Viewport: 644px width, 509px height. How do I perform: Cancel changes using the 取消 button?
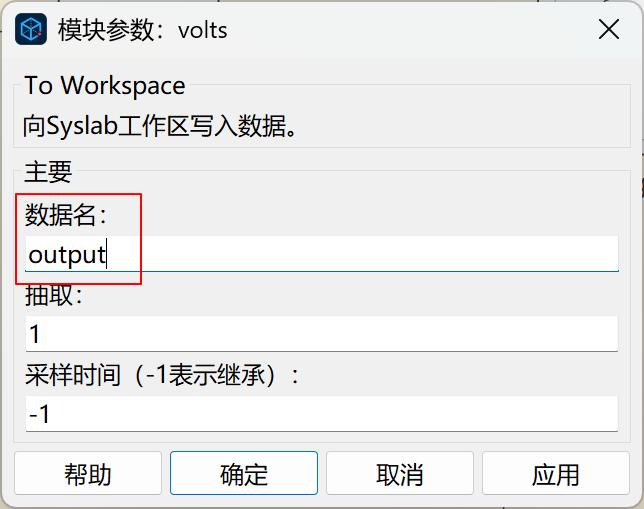400,473
